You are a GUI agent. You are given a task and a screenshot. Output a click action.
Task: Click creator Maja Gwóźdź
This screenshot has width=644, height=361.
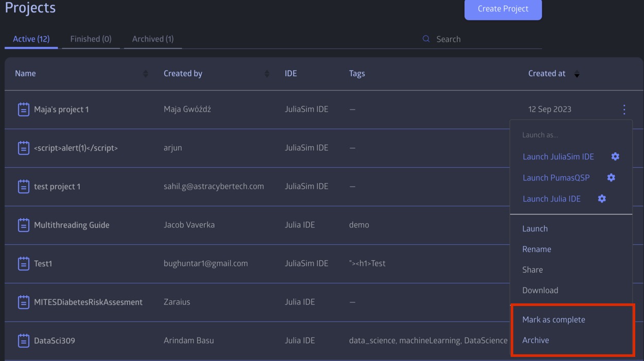point(187,110)
